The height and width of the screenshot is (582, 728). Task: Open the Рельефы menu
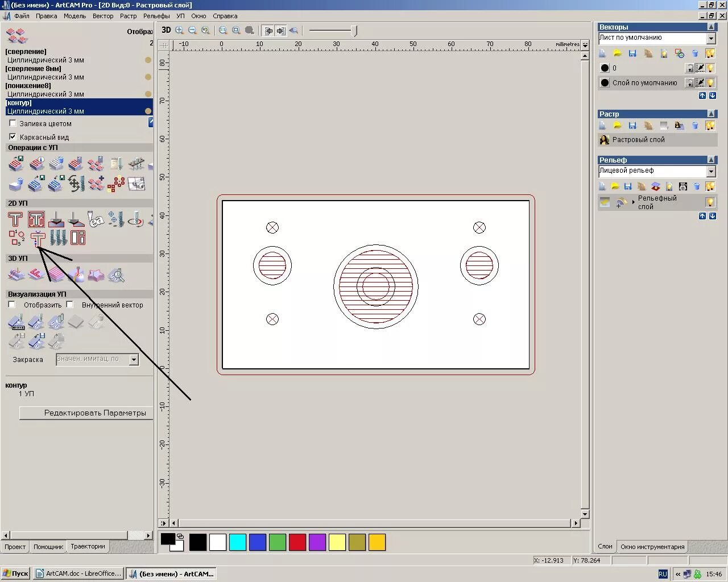tap(156, 16)
